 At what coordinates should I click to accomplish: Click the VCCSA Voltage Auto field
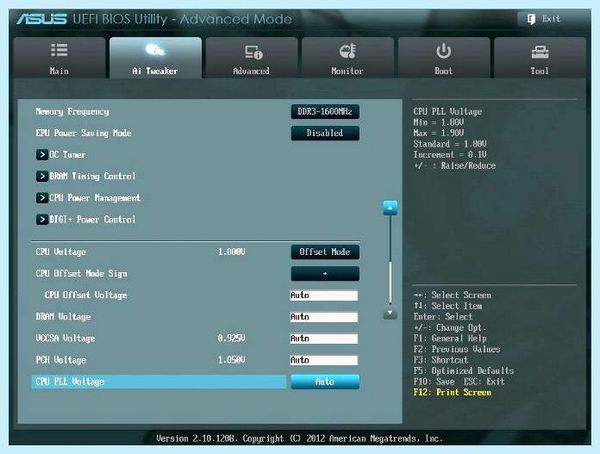324,338
